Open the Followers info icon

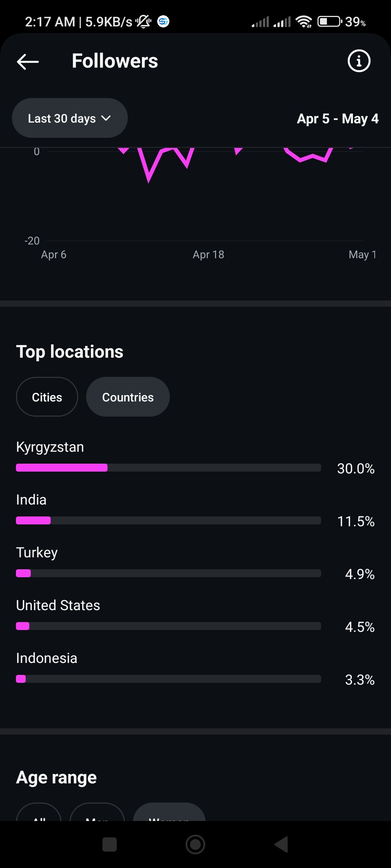click(x=359, y=61)
